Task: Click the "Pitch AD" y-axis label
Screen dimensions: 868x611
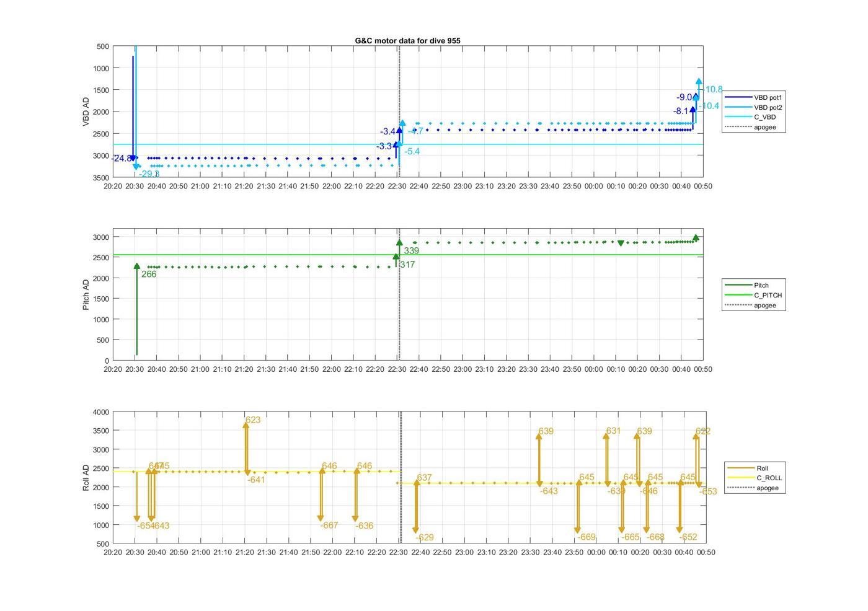Action: pos(86,294)
